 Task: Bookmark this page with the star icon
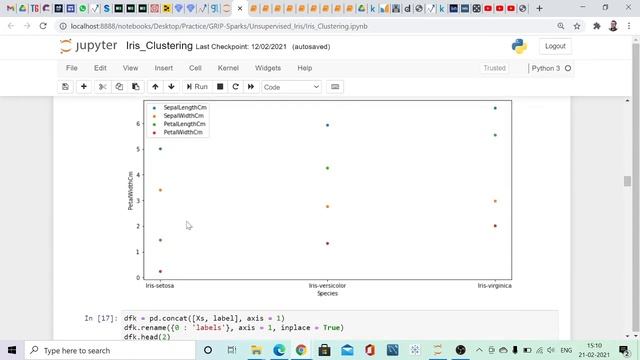(x=577, y=26)
